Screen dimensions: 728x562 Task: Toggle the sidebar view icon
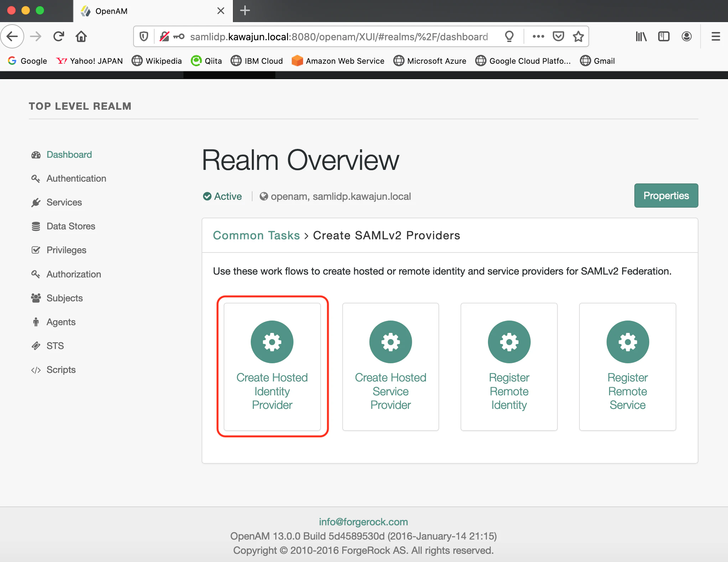coord(664,36)
